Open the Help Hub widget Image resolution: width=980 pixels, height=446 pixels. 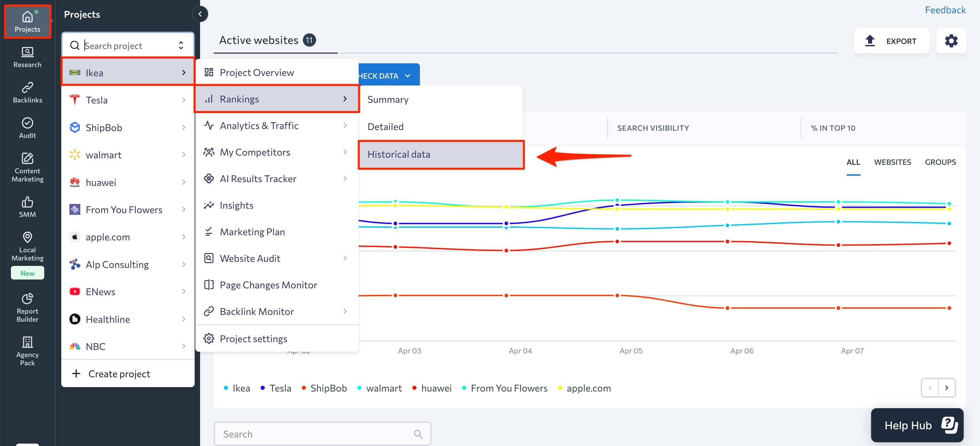[x=917, y=425]
